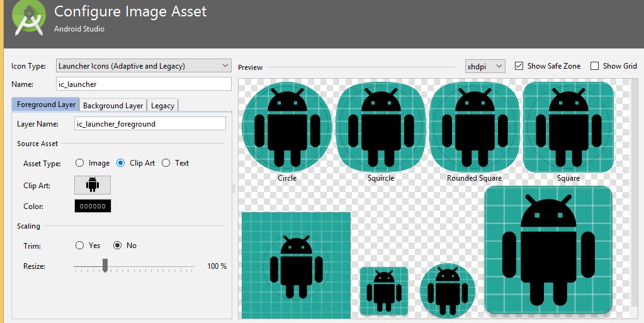This screenshot has height=323, width=644.
Task: Set Trim to Yes
Action: 80,246
